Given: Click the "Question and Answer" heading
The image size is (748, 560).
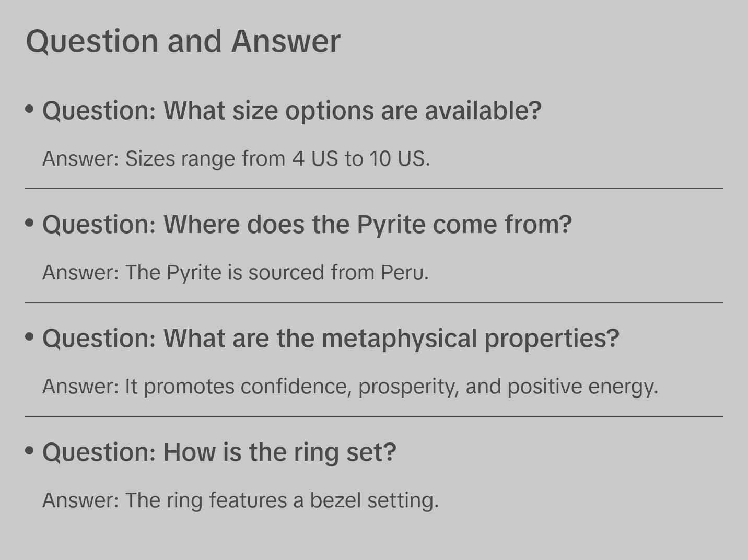Looking at the screenshot, I should click(183, 41).
